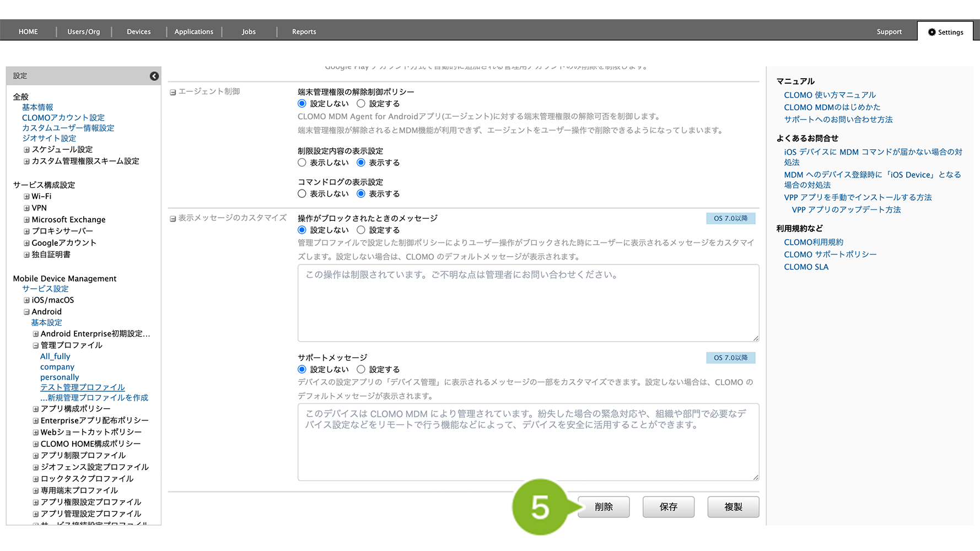This screenshot has width=980, height=551.
Task: Select 設定する for 端末管理権限の解除制御ポリシー
Action: pos(361,104)
